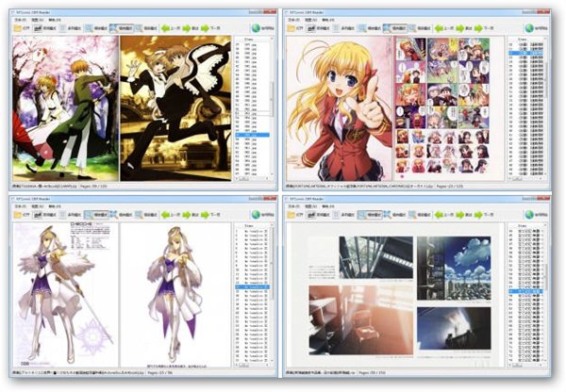Click blonde girl in red jacket page
This screenshot has width=566, height=392.
(339, 108)
